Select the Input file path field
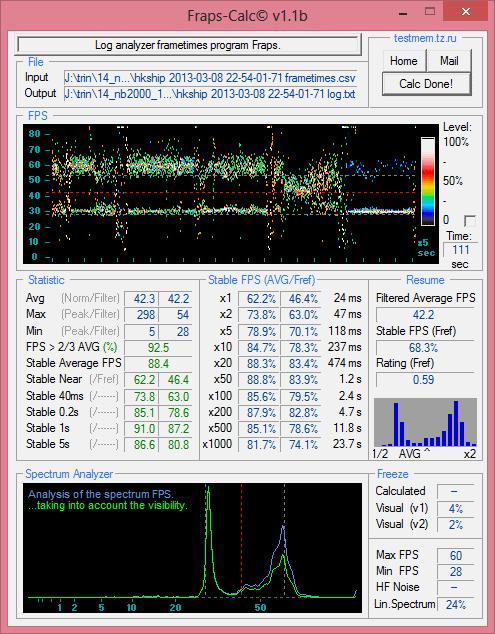This screenshot has height=634, width=495. [210, 77]
